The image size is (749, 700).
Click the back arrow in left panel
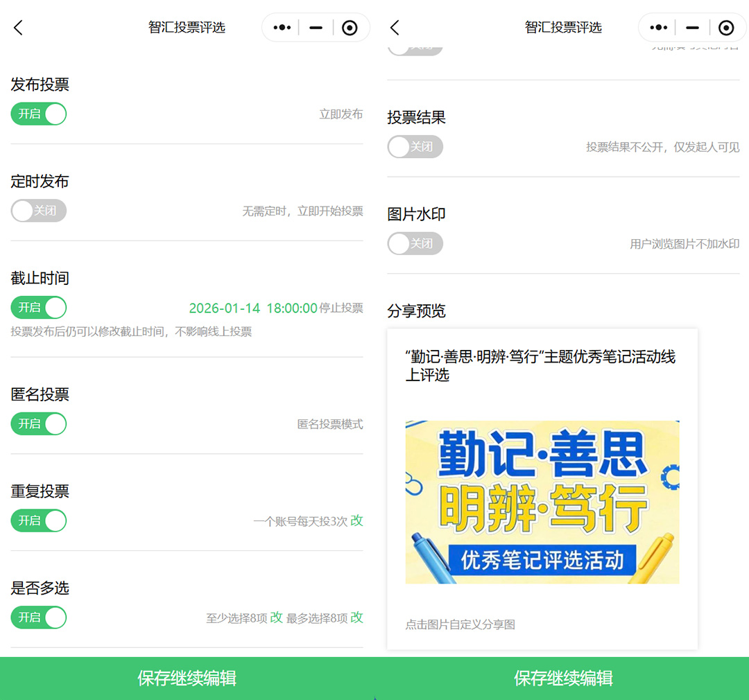coord(18,28)
